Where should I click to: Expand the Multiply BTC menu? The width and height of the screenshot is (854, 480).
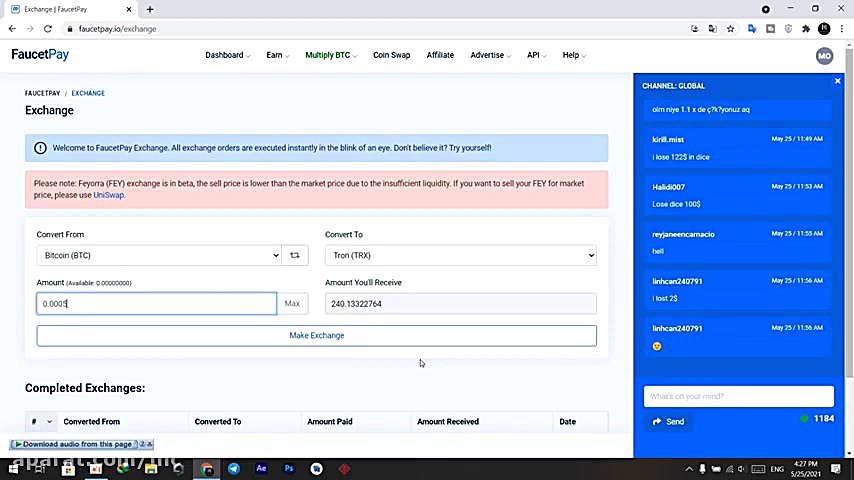point(331,55)
